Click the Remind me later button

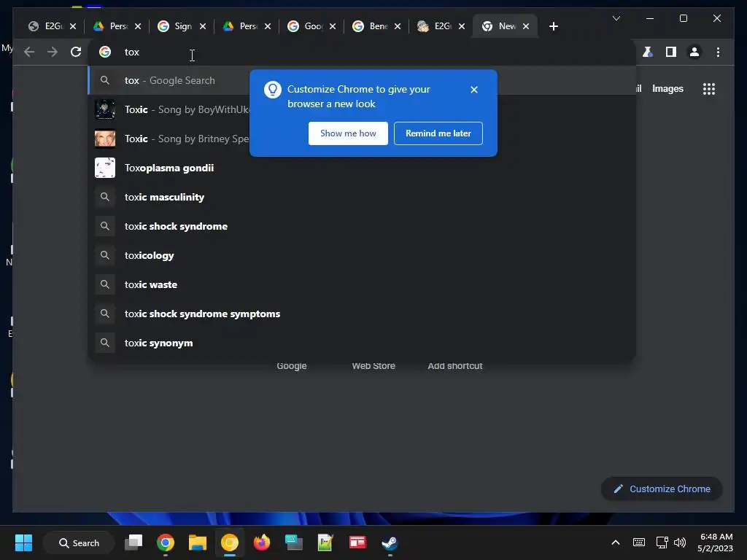(438, 133)
